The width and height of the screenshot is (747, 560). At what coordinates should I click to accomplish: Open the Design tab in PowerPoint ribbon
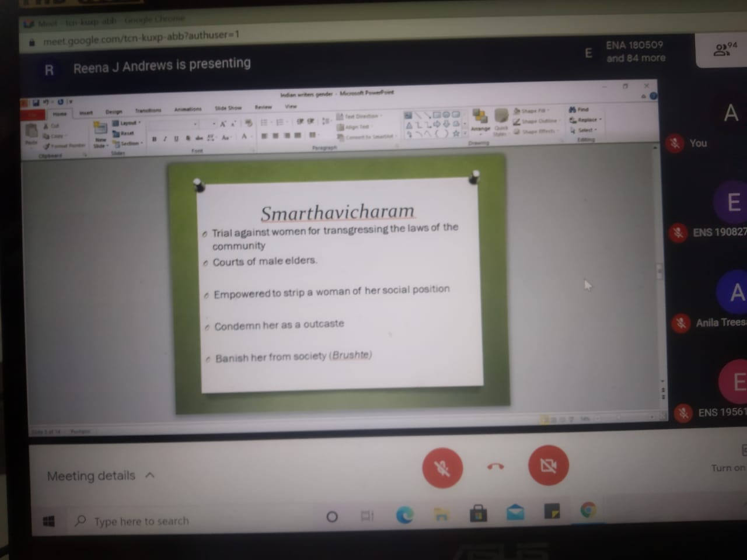pos(114,111)
